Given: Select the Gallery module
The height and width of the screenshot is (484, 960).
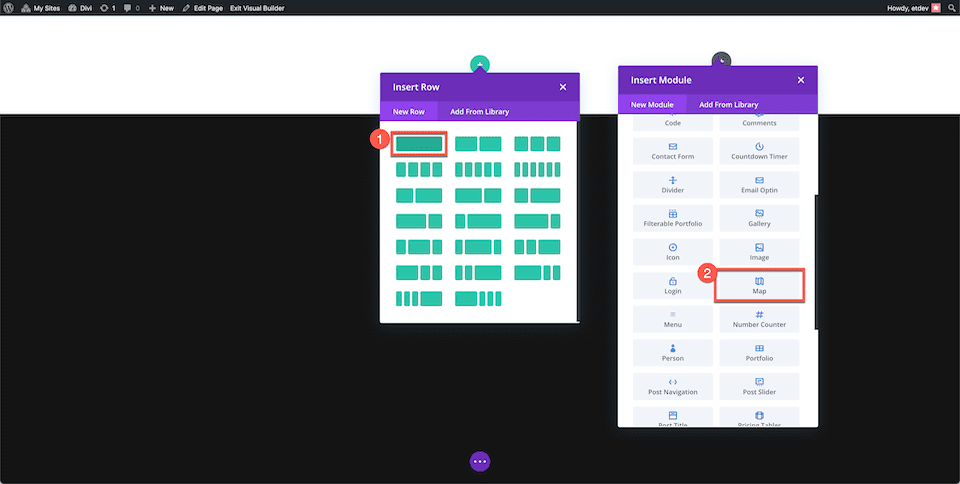Looking at the screenshot, I should click(x=759, y=218).
